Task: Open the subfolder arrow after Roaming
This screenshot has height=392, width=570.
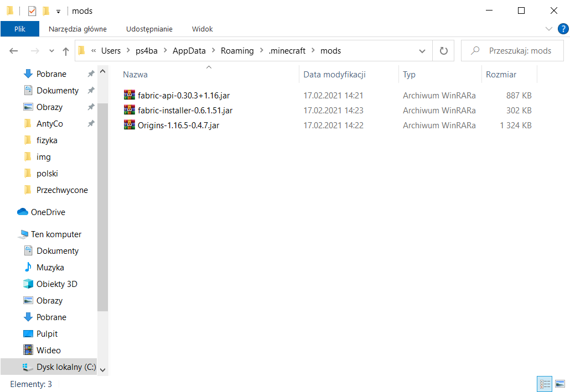Action: tap(261, 50)
